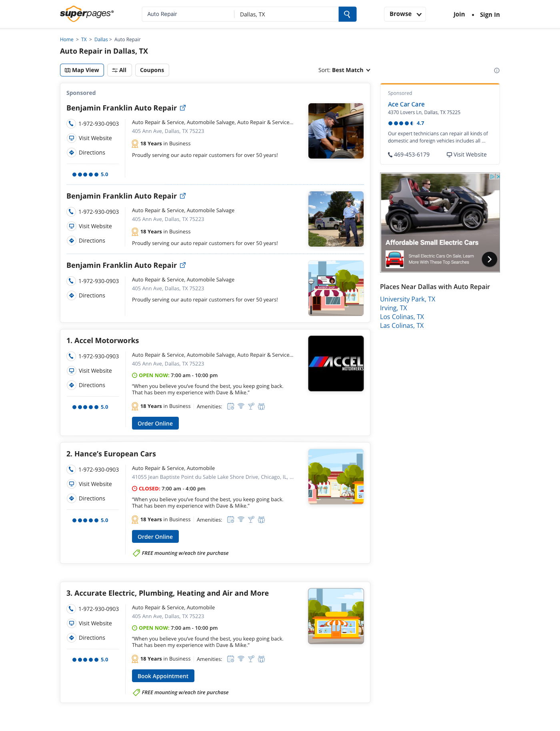Click Join in the header
The image size is (560, 731).
(x=459, y=14)
